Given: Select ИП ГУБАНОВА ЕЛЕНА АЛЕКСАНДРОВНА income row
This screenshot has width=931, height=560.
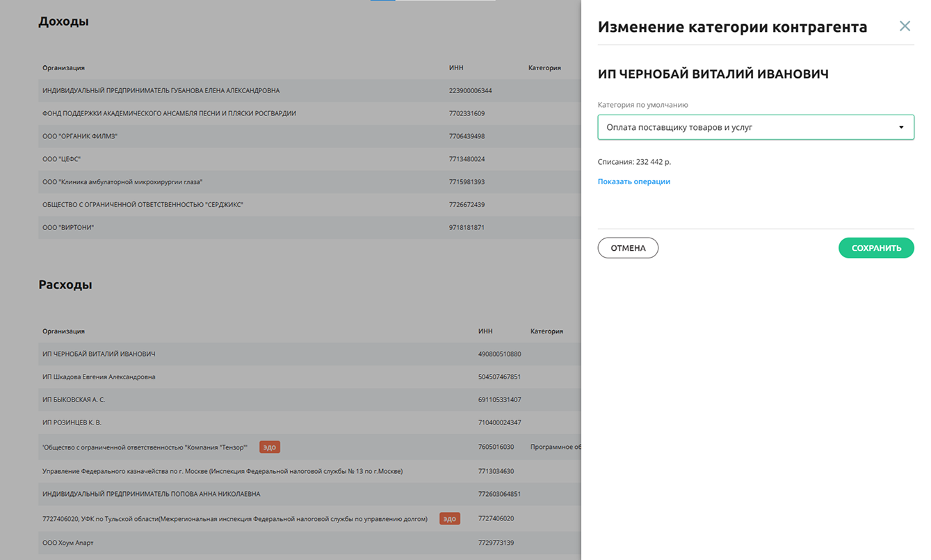Looking at the screenshot, I should pyautogui.click(x=309, y=90).
